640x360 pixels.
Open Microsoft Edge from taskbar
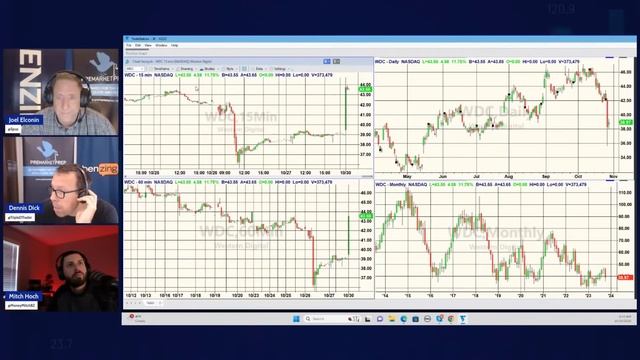click(x=404, y=319)
